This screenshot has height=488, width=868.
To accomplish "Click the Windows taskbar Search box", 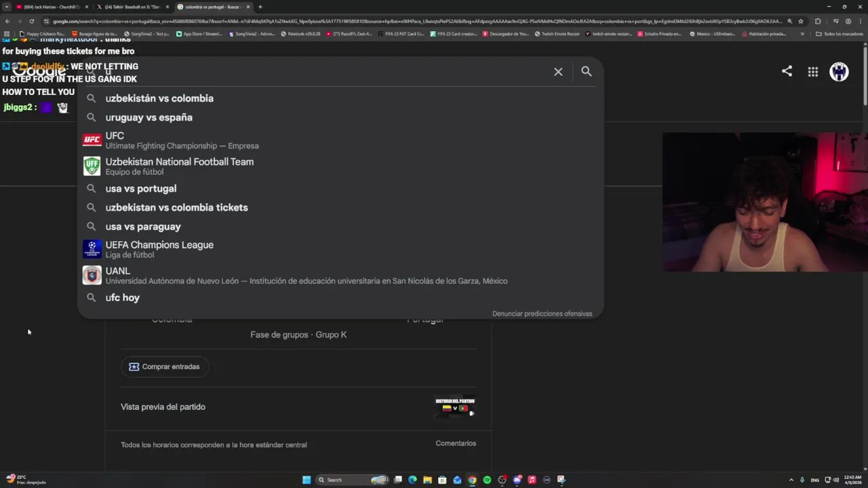I will tap(353, 480).
